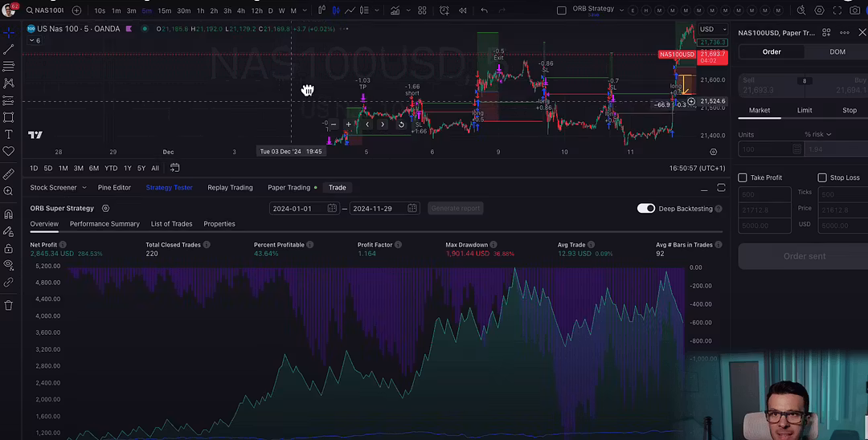Click the go-to-date icon
This screenshot has width=868, height=440.
click(174, 168)
